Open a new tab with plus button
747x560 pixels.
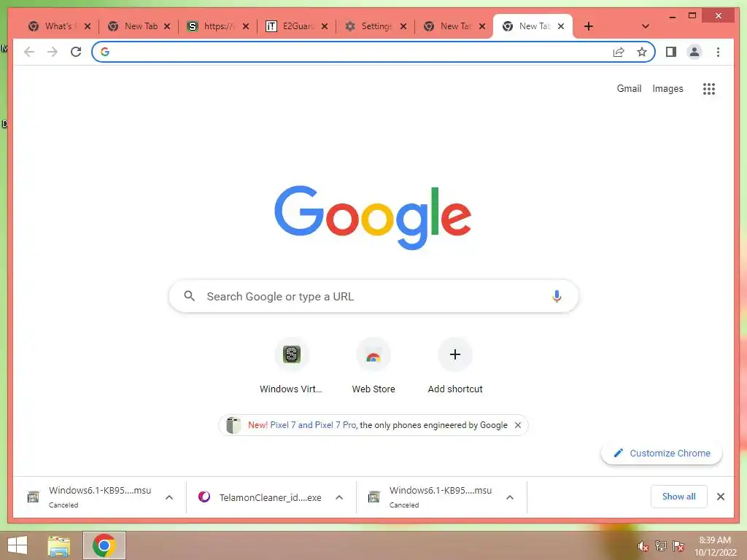click(589, 26)
